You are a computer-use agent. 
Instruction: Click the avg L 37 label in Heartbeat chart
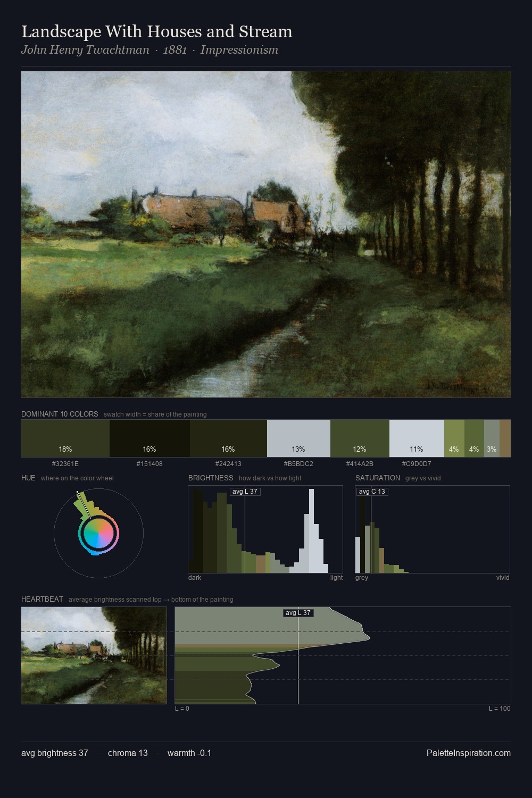coord(298,613)
